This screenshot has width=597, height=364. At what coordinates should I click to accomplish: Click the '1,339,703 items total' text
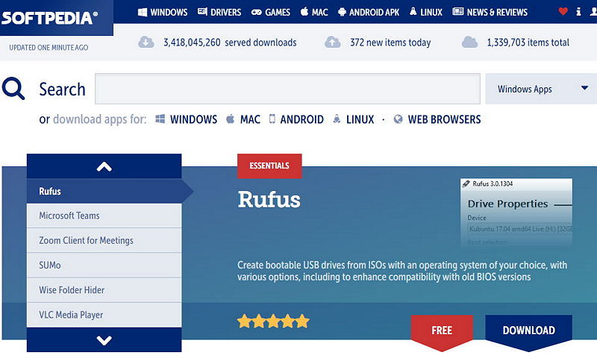tap(528, 43)
